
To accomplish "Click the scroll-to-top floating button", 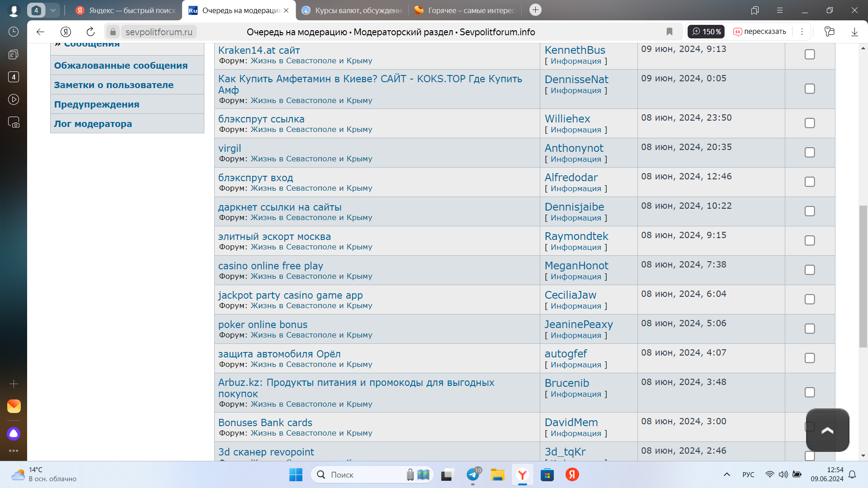I will 827,430.
